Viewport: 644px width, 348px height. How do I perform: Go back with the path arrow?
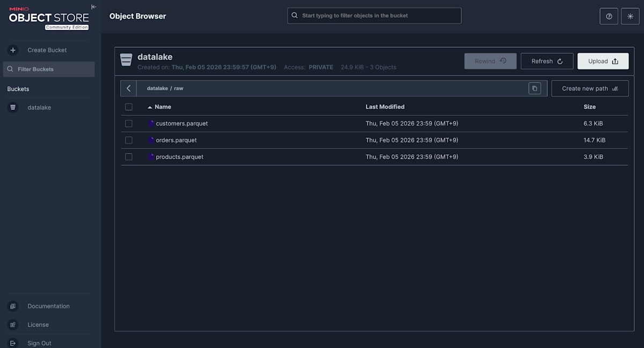(x=129, y=88)
